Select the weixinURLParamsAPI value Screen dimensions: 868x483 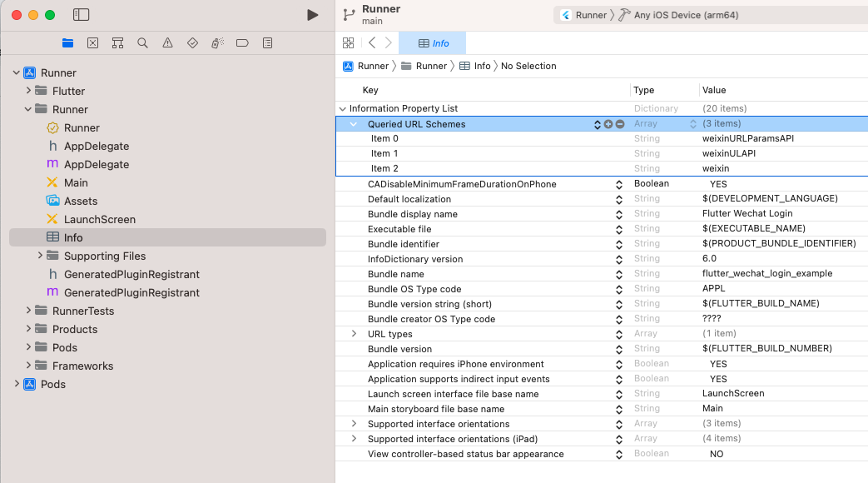coord(748,138)
